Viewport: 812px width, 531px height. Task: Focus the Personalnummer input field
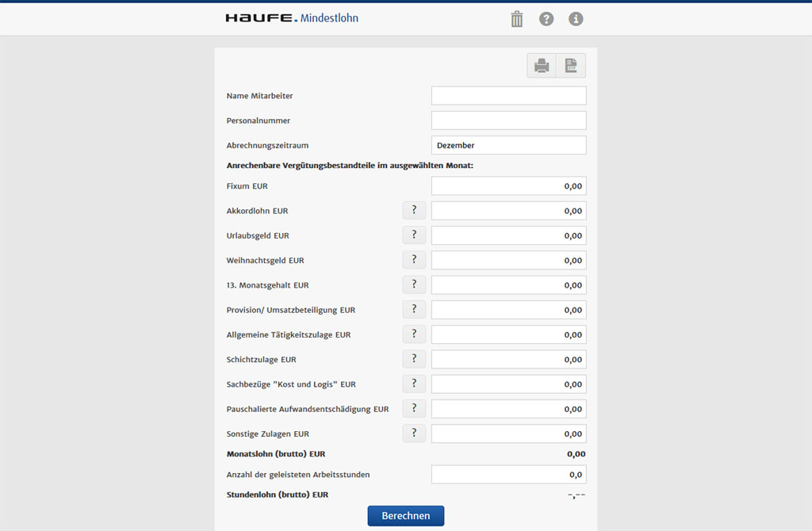coord(508,120)
